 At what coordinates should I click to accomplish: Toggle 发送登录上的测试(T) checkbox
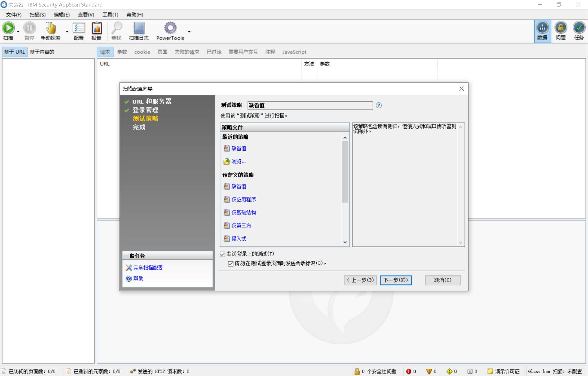[x=222, y=254]
